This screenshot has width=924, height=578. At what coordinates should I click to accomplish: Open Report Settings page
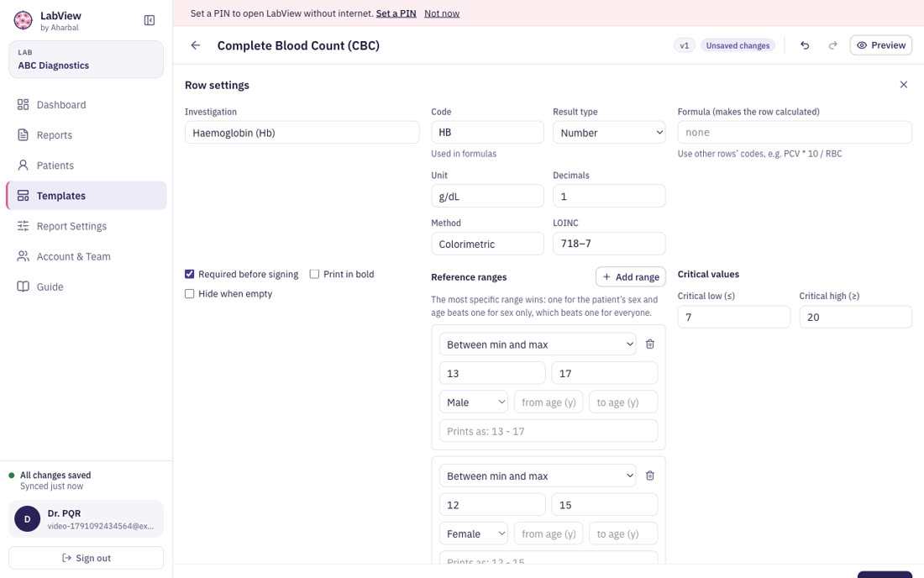86,226
